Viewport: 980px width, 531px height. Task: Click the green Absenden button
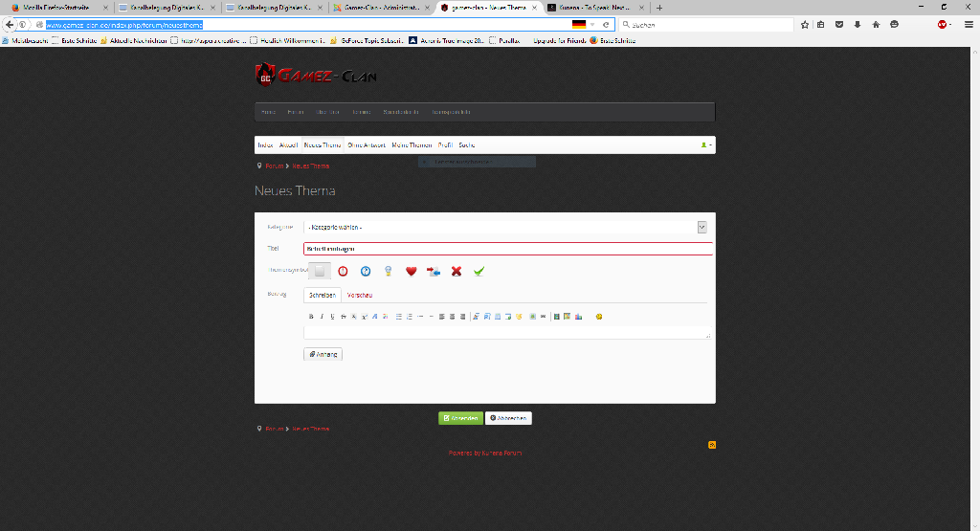click(x=460, y=418)
